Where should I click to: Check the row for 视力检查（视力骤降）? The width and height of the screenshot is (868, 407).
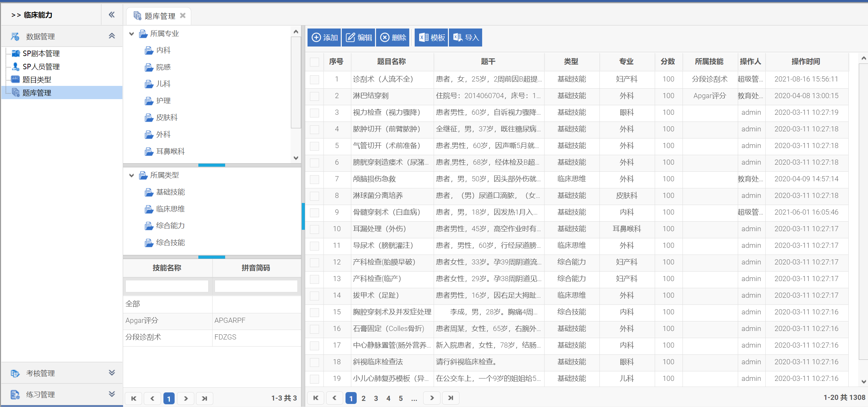pyautogui.click(x=314, y=113)
